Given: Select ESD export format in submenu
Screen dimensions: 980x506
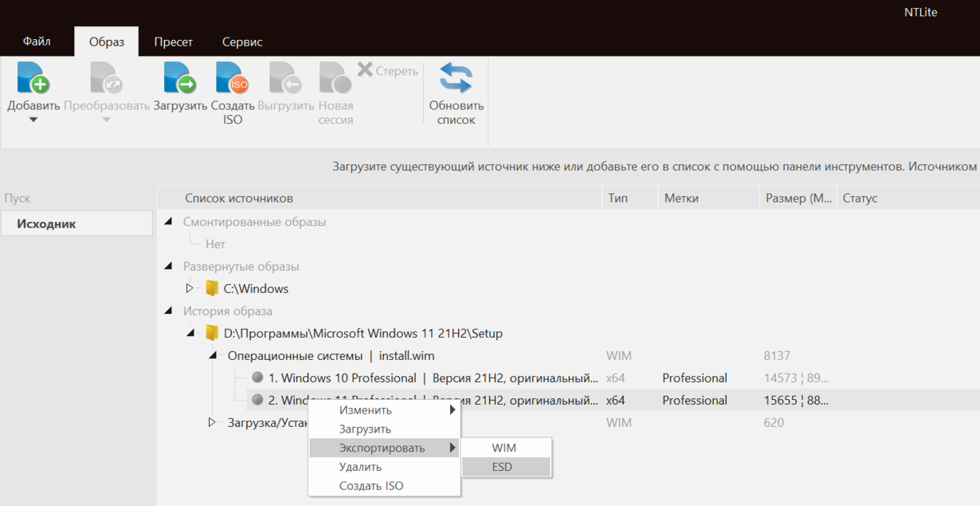Looking at the screenshot, I should 506,468.
